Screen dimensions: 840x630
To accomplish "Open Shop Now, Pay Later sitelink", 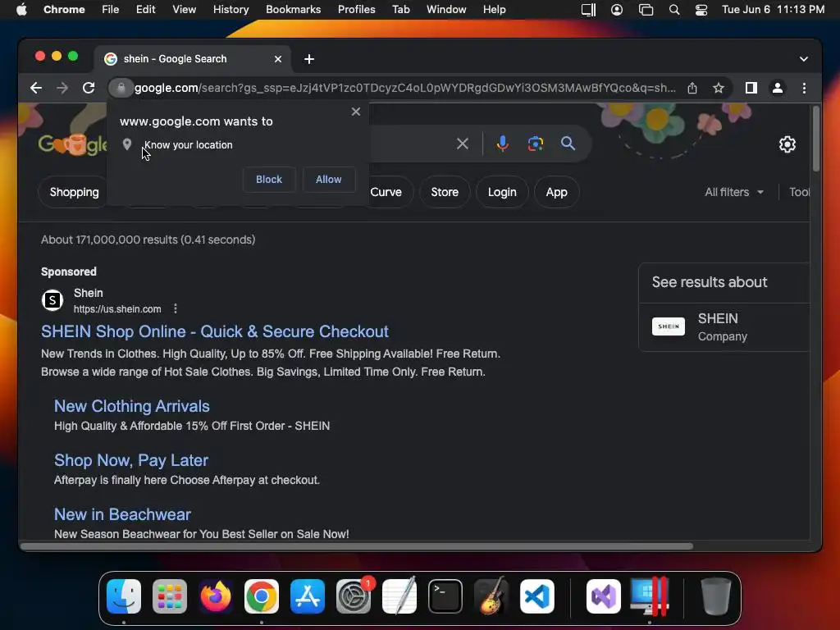I will [x=131, y=460].
